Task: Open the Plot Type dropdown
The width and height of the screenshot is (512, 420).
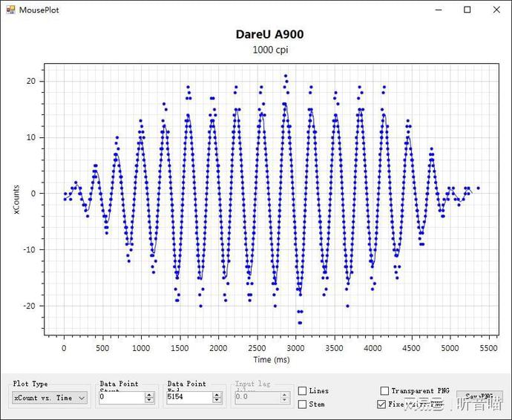Action: [50, 398]
